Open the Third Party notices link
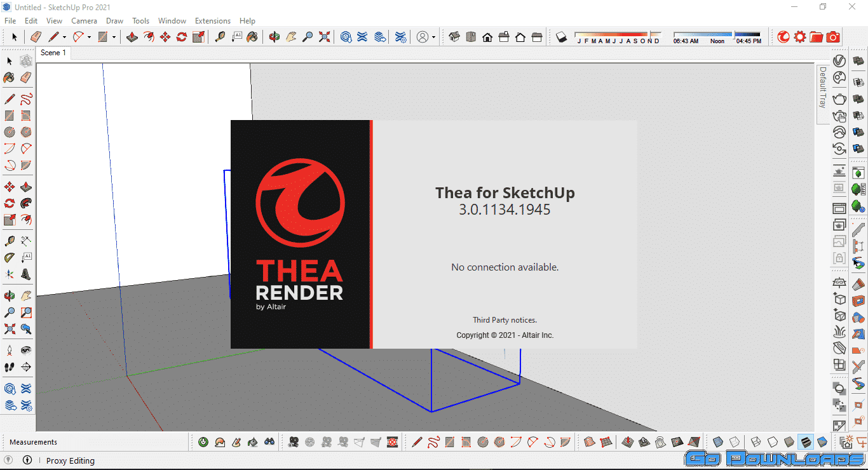The height and width of the screenshot is (470, 868). point(505,320)
